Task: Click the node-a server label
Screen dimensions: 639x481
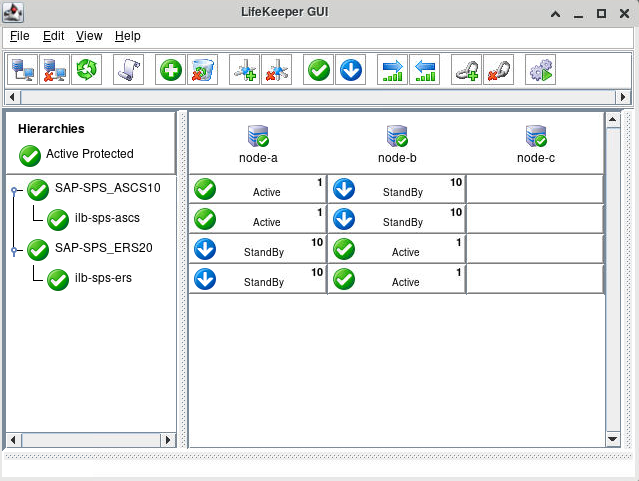Action: coord(258,158)
